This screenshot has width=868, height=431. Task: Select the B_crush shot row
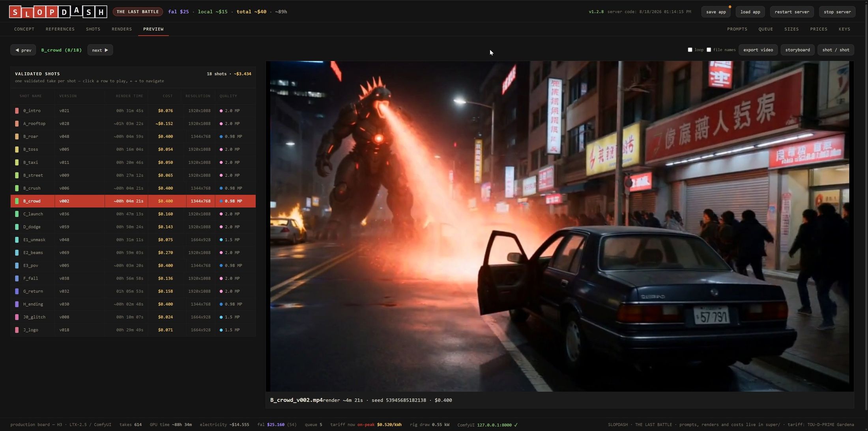133,188
